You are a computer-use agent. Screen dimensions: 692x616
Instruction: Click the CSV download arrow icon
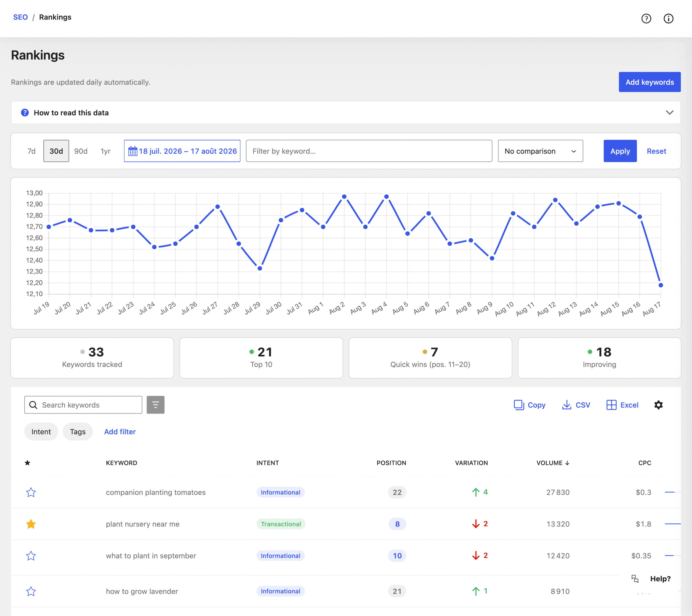(x=566, y=405)
